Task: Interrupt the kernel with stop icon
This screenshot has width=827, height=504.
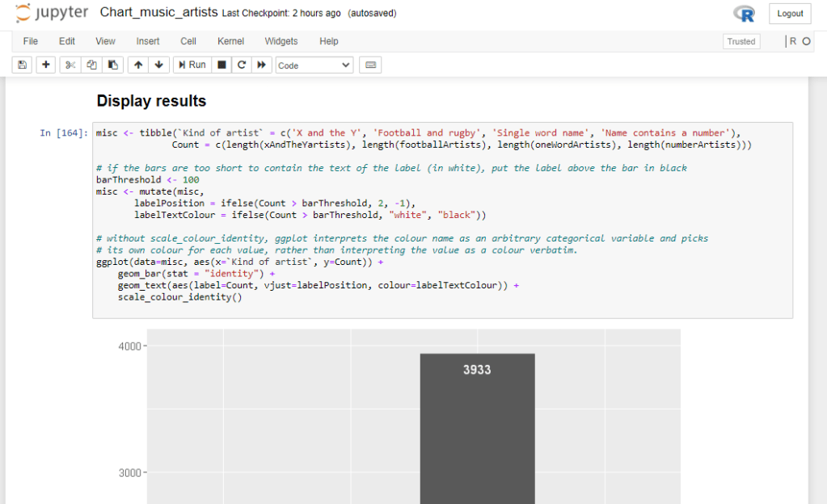Action: point(222,65)
